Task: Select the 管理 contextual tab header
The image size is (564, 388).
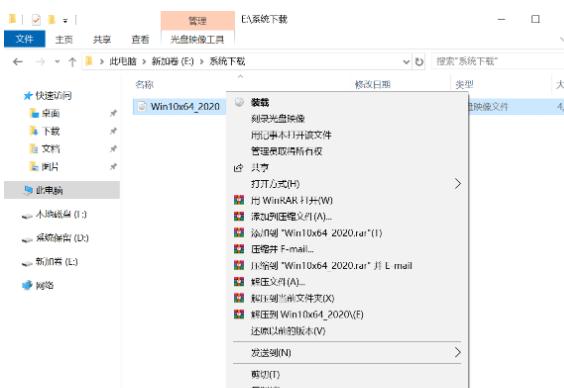Action: point(197,21)
